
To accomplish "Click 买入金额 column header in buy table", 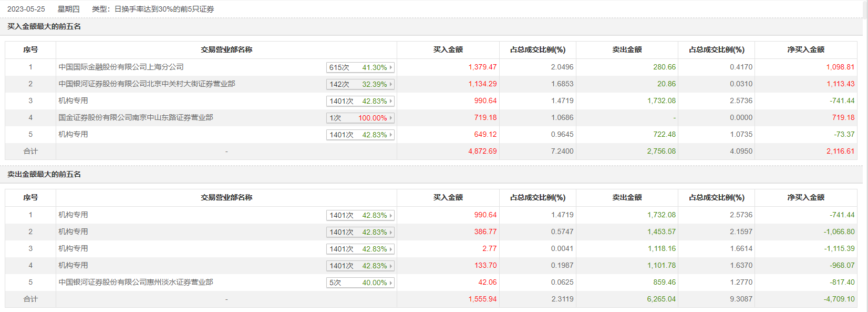I will pyautogui.click(x=448, y=49).
